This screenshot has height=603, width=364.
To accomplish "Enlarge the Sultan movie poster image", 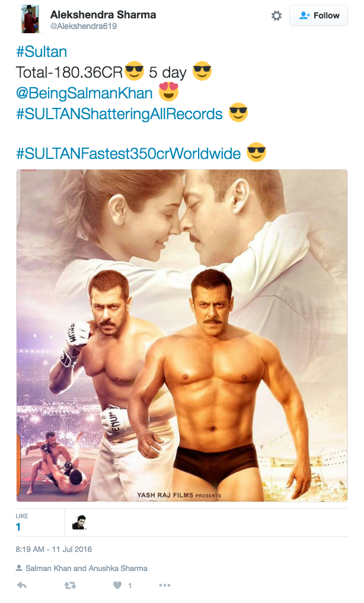I will click(x=182, y=336).
